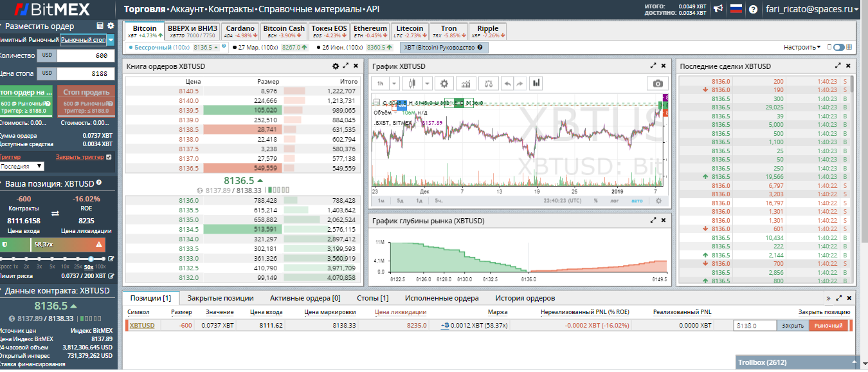Click the XBTUSD symbol link in positions

click(142, 326)
